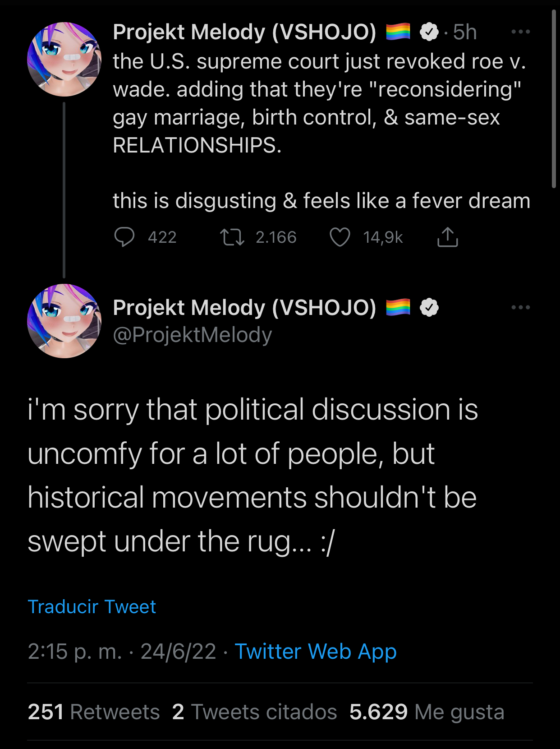Click the retweet arrows icon
The width and height of the screenshot is (560, 749).
click(x=232, y=237)
